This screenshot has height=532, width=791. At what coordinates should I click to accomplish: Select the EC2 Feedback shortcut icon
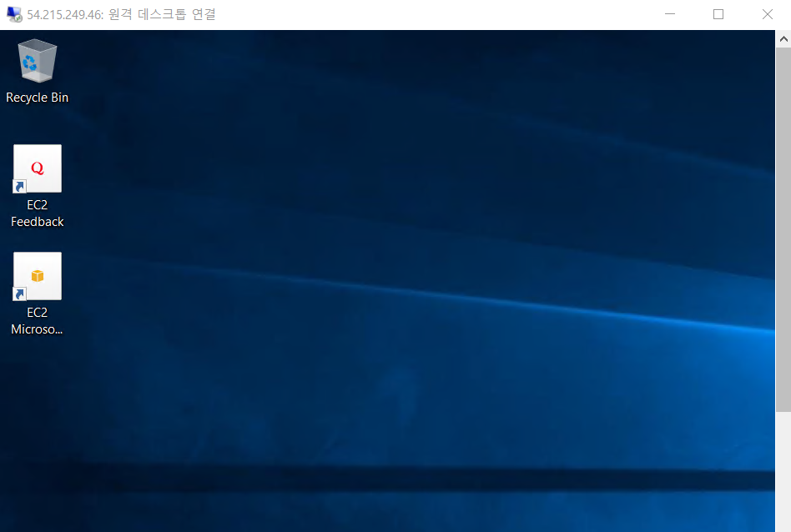point(38,168)
